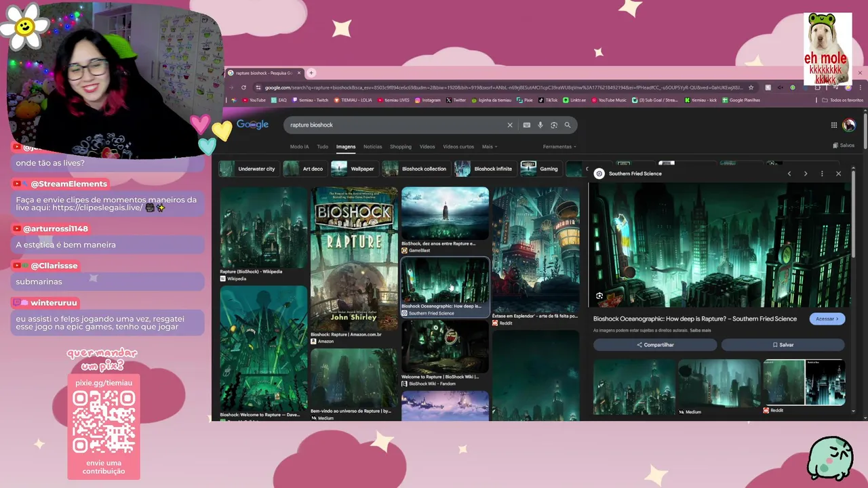Switch to the Notícias tab
The height and width of the screenshot is (488, 868).
(x=372, y=146)
